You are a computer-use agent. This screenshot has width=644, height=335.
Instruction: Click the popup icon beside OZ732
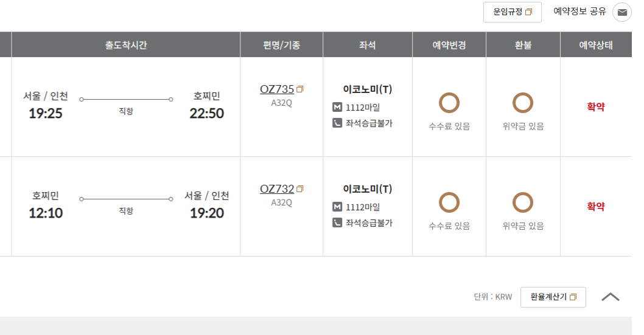tap(300, 189)
